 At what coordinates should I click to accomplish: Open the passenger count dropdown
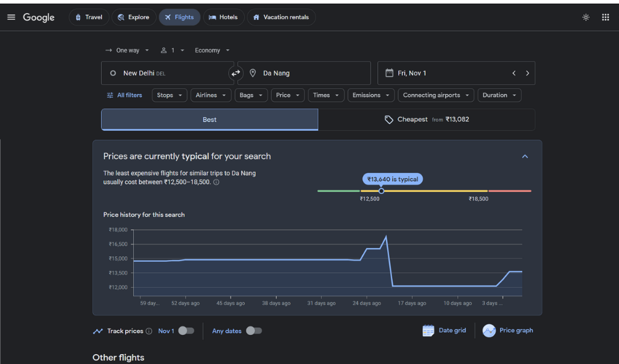pos(173,51)
